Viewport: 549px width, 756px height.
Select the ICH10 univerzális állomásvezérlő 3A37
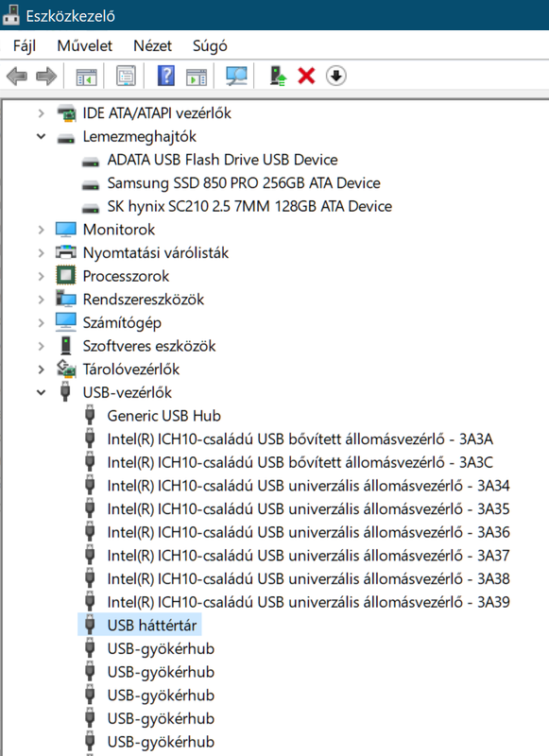pos(308,556)
